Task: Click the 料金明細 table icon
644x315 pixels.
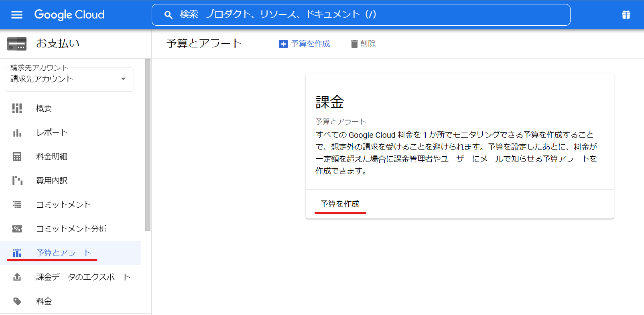Action: [17, 157]
